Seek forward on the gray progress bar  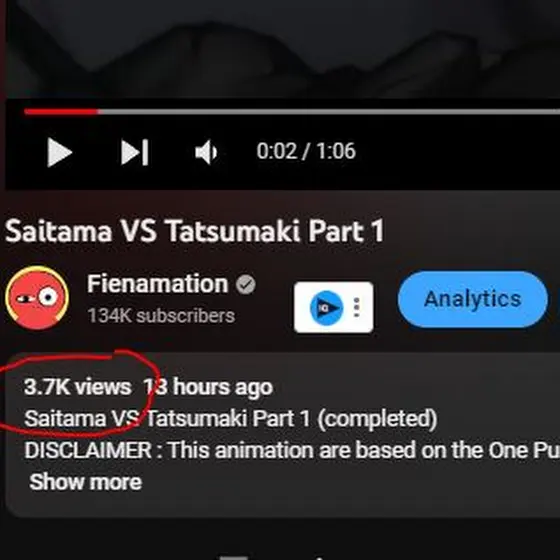click(x=329, y=112)
